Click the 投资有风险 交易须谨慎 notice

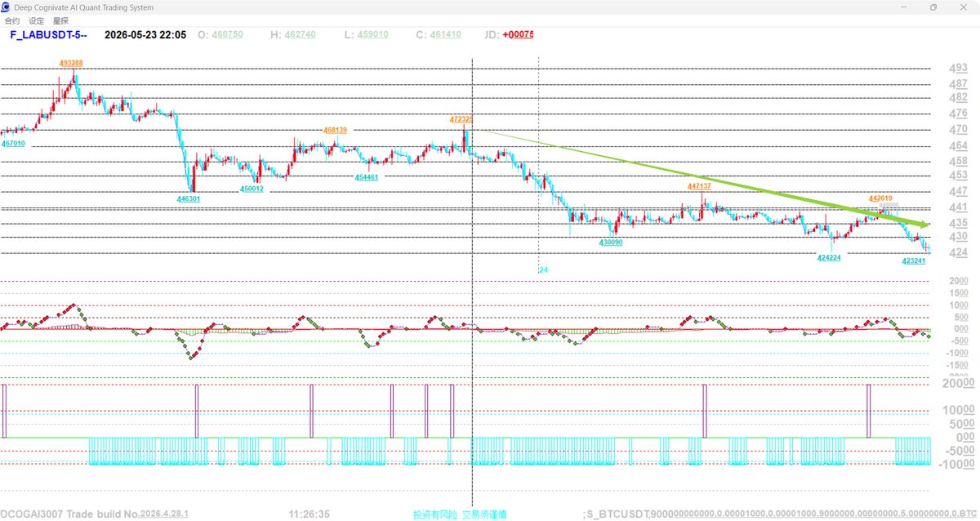click(x=460, y=514)
